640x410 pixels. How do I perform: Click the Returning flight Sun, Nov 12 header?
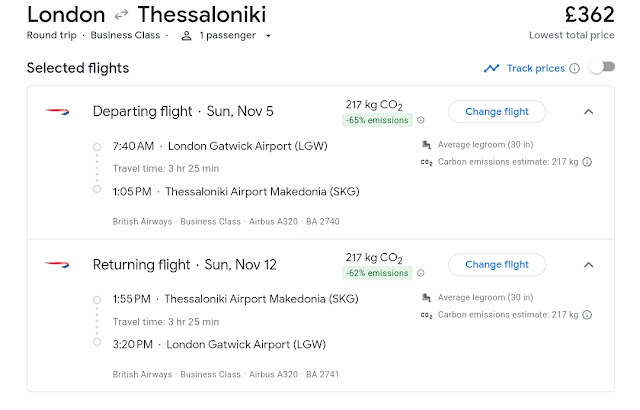pyautogui.click(x=184, y=265)
